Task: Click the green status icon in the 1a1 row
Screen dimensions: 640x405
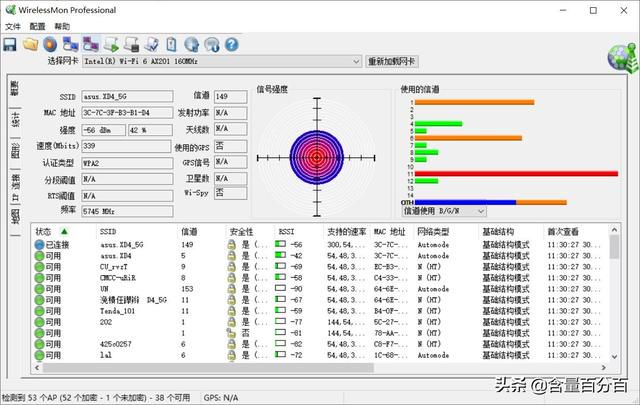Action: click(39, 355)
